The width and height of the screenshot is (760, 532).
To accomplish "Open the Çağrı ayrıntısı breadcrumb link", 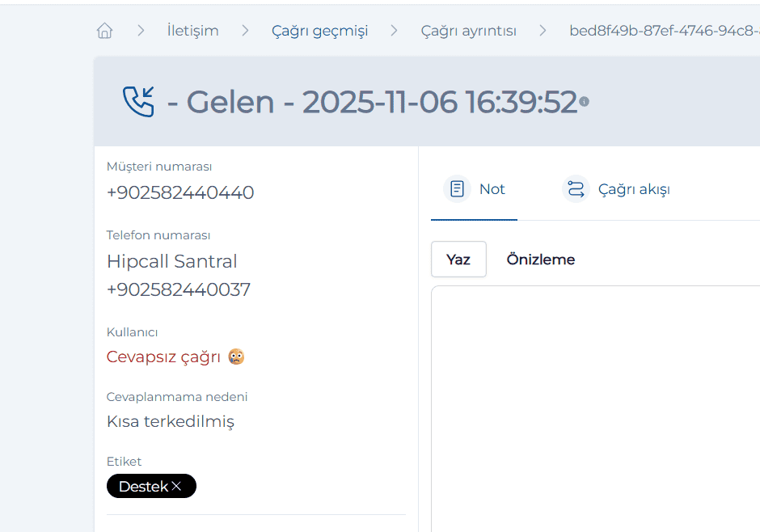I will click(468, 31).
